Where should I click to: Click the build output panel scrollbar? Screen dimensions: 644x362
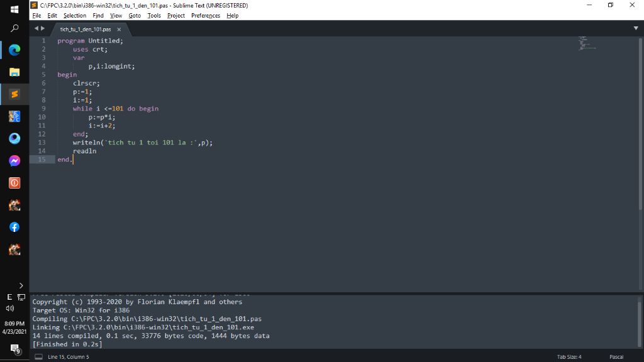tap(640, 324)
